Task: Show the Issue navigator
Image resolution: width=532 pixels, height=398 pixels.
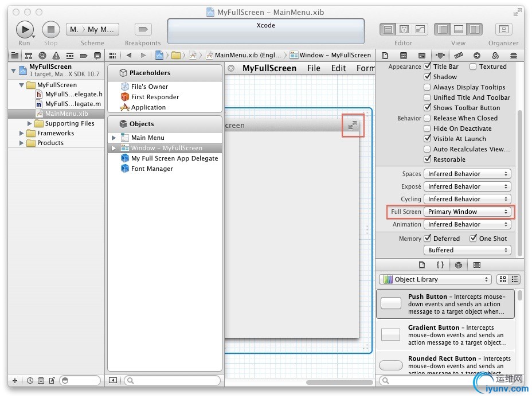Action: point(56,55)
